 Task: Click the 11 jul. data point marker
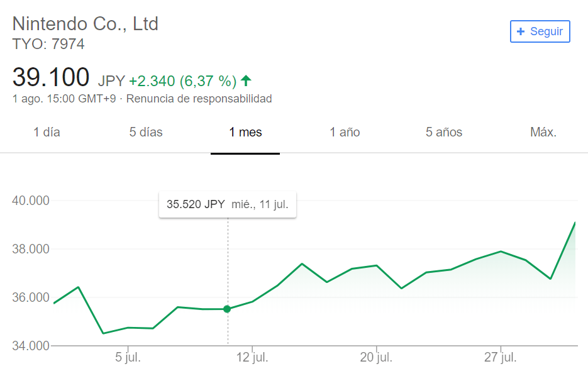click(227, 309)
